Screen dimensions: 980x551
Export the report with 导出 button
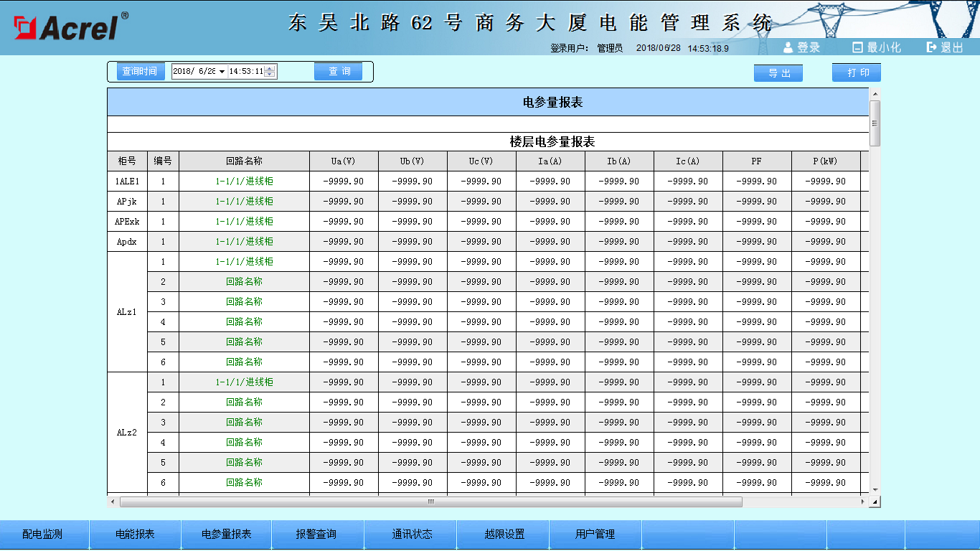(778, 73)
